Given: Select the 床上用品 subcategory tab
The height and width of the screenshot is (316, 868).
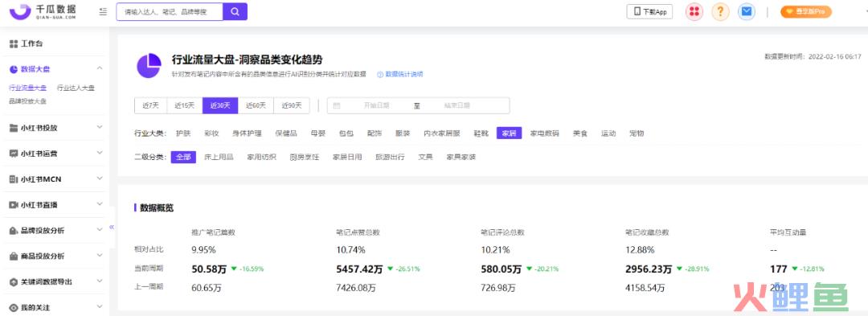Looking at the screenshot, I should pos(219,157).
